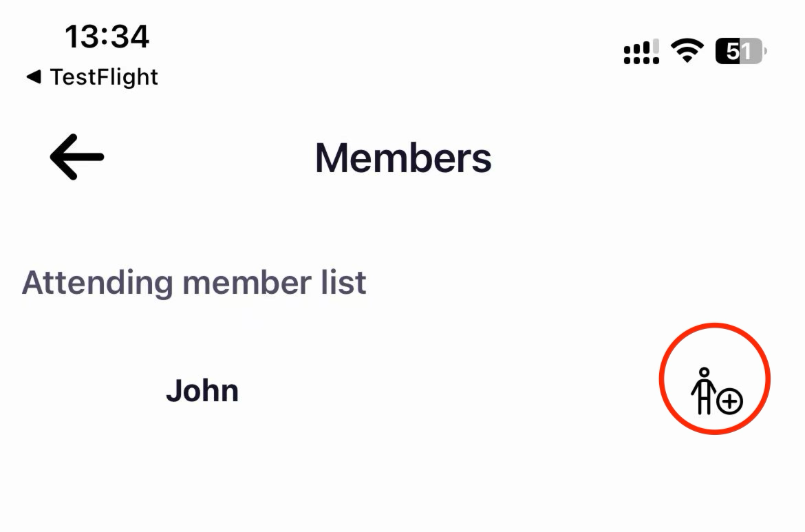The image size is (805, 532).
Task: Click the plus badge on person icon
Action: pos(729,401)
